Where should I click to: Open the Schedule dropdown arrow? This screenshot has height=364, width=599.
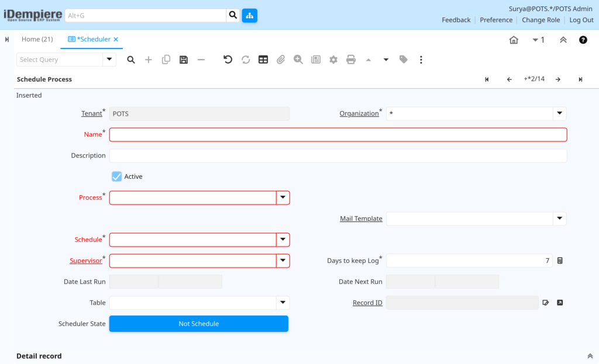point(283,240)
